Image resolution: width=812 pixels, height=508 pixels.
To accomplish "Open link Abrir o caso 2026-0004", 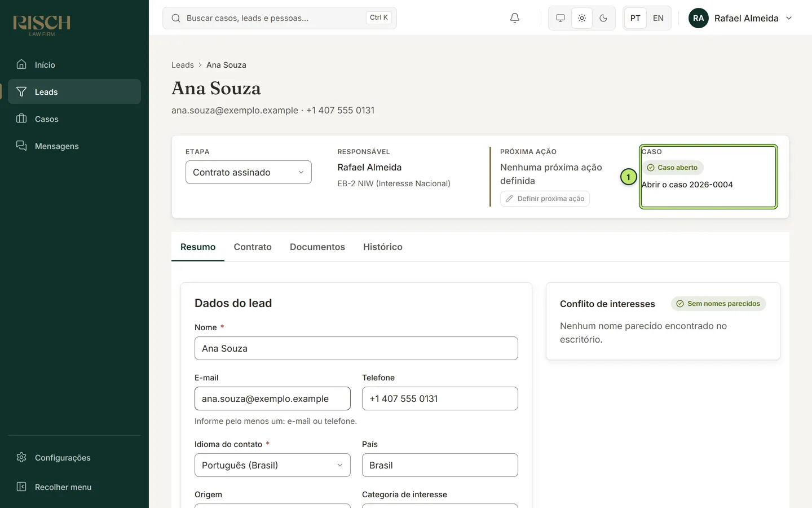I will pyautogui.click(x=687, y=185).
